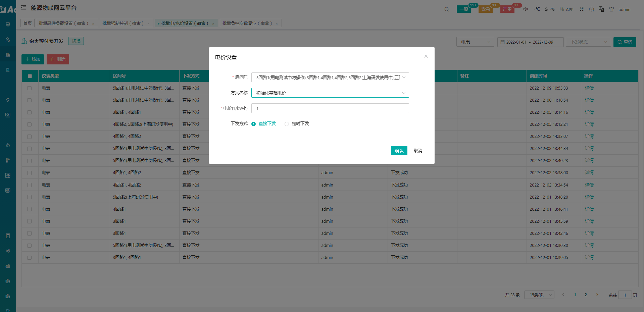
Task: Toggle fullscreen mode icon
Action: point(582,9)
